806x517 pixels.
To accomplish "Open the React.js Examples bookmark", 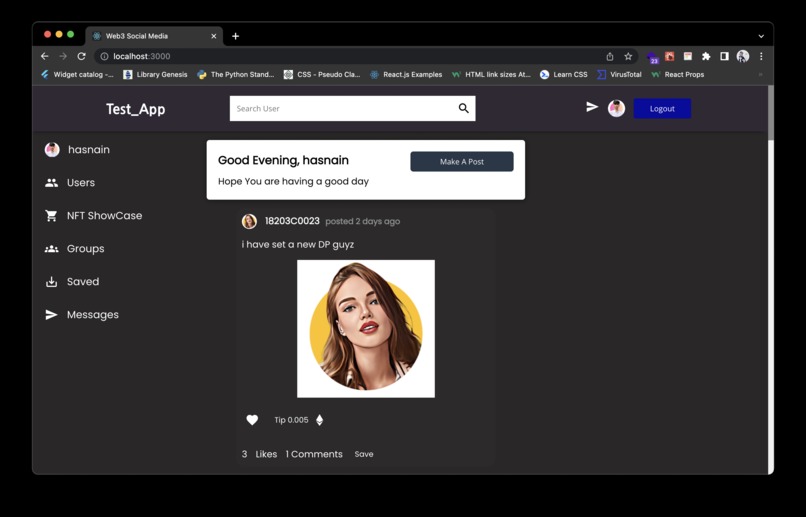I will coord(406,75).
